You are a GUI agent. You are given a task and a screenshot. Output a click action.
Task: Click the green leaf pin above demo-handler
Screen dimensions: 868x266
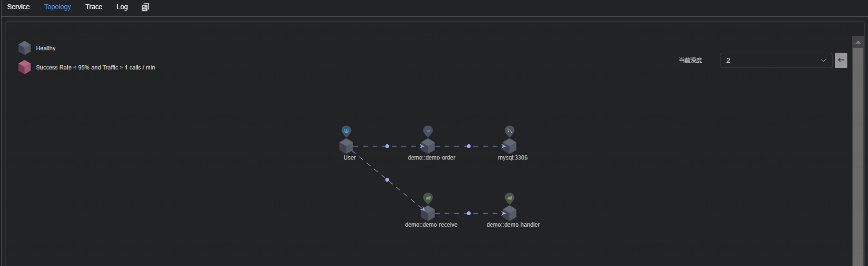[x=509, y=198]
